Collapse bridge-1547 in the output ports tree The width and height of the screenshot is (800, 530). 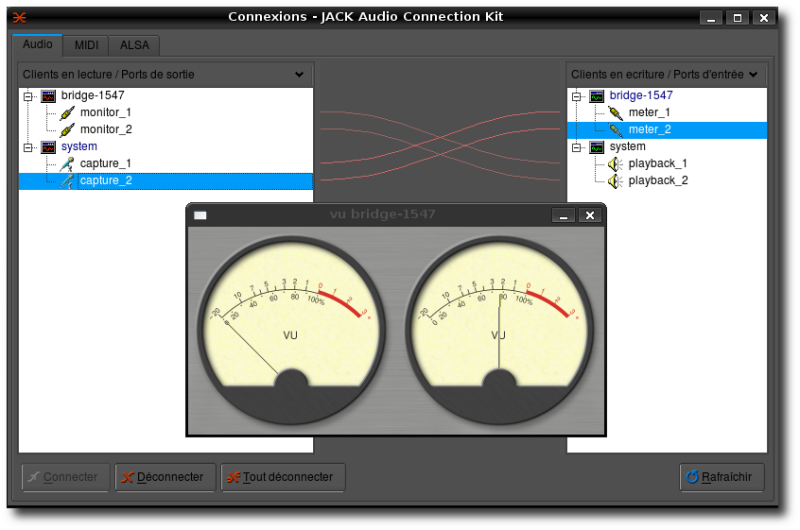[28, 96]
